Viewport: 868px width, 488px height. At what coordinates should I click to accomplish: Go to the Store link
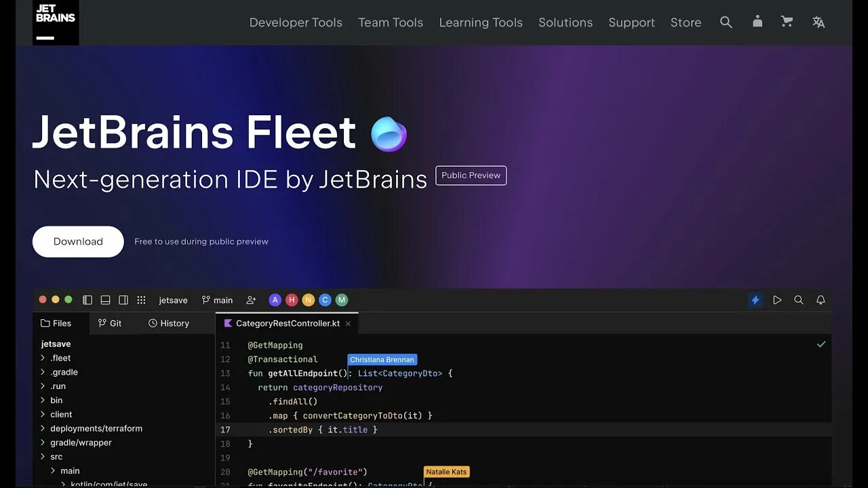tap(686, 22)
